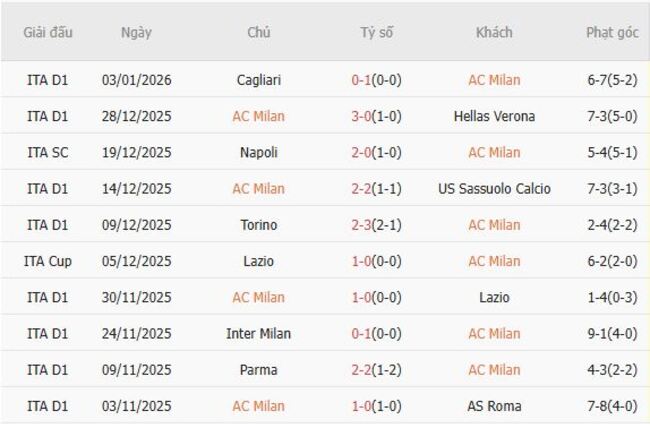
Task: Select the 2-0(1-0) Napoli match score
Action: pos(376,153)
